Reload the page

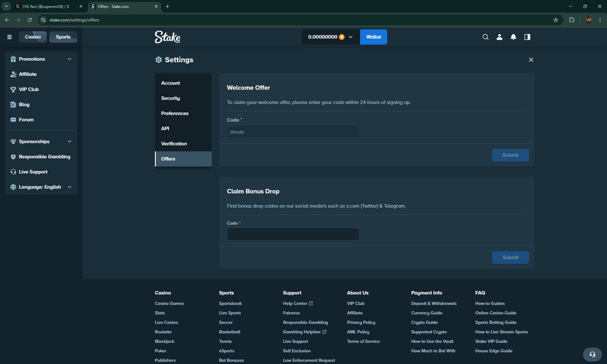[30, 20]
